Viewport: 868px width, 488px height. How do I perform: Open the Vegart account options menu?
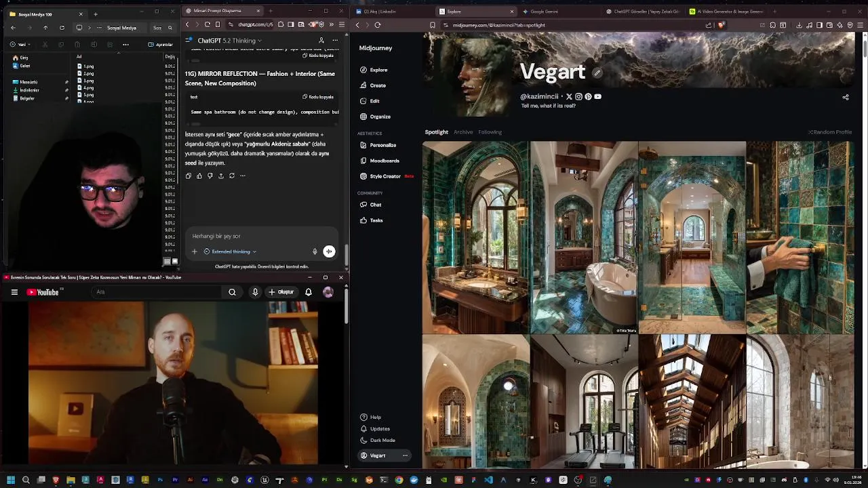tap(406, 455)
